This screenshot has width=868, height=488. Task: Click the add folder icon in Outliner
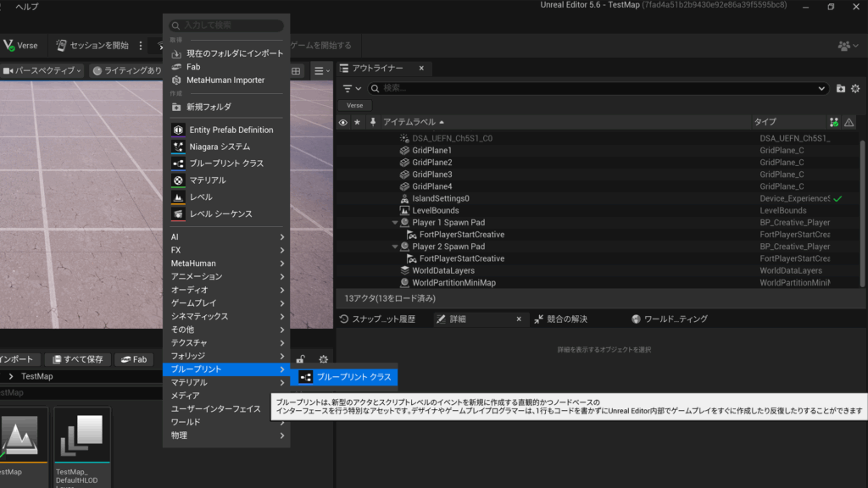point(840,88)
